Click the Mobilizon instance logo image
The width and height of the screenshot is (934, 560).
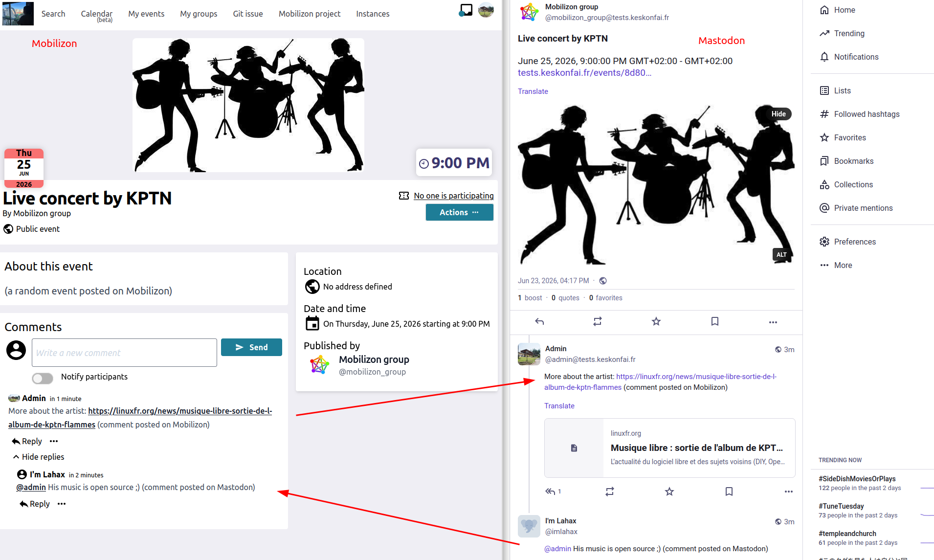pyautogui.click(x=18, y=13)
